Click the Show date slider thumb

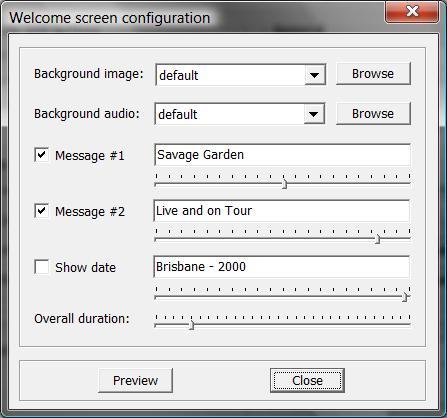[405, 297]
